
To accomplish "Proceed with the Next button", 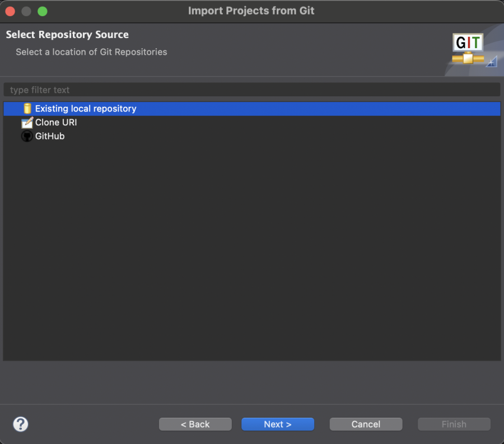I will [x=278, y=424].
